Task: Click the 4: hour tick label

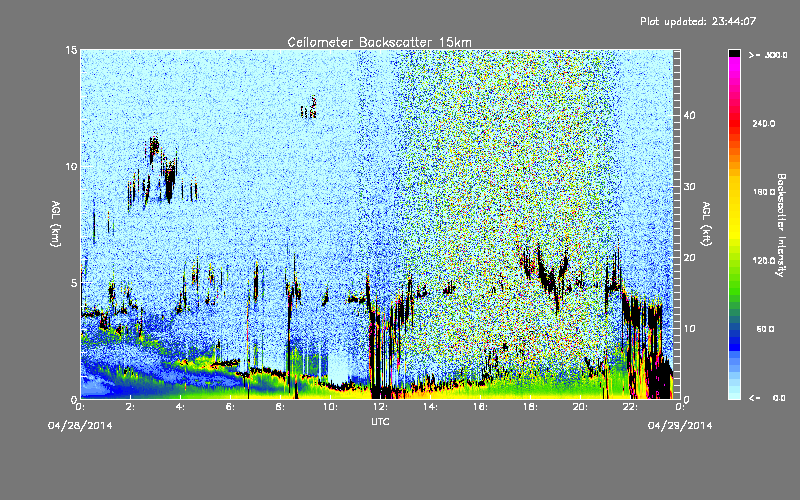Action: pyautogui.click(x=181, y=407)
